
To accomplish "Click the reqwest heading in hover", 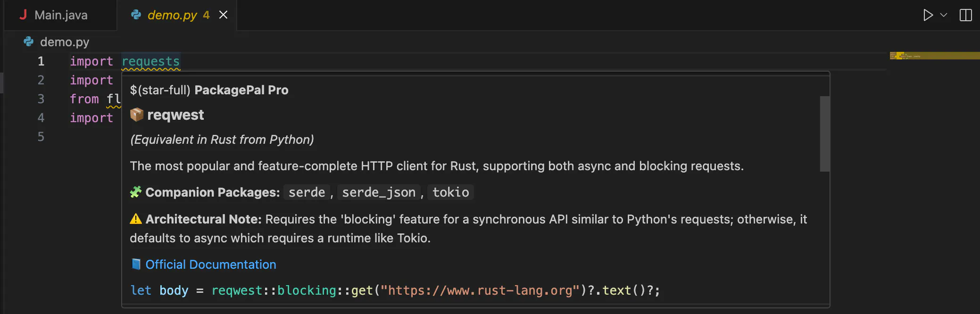I will coord(175,115).
